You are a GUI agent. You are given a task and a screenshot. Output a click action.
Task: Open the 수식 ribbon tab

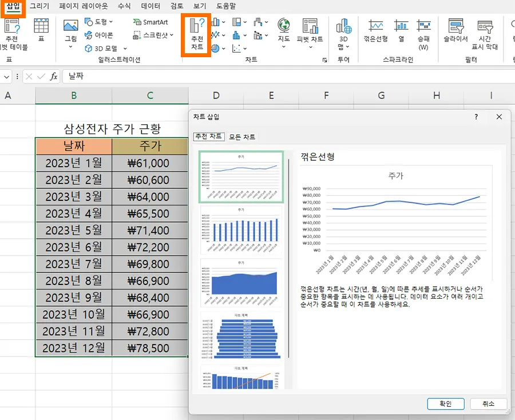click(x=124, y=6)
